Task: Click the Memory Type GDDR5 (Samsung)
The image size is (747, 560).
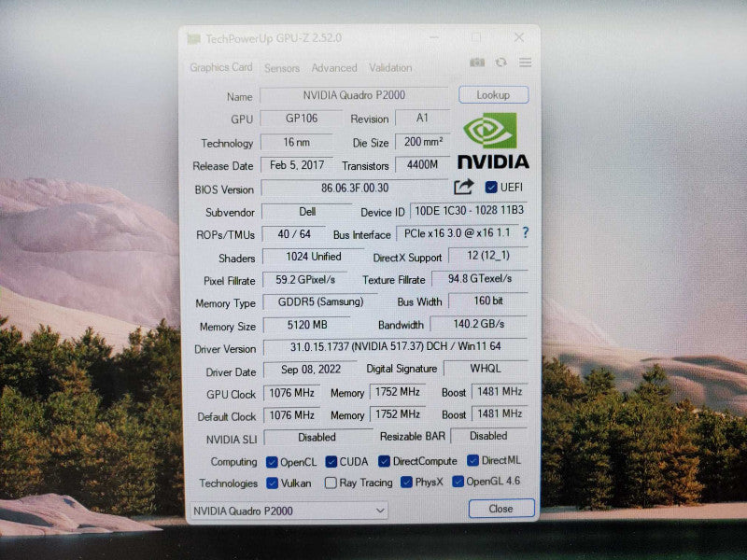Action: pyautogui.click(x=320, y=301)
